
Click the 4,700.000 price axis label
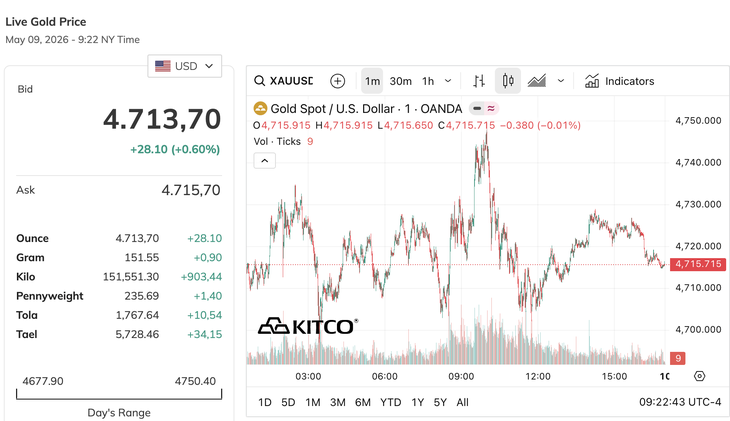(x=698, y=330)
